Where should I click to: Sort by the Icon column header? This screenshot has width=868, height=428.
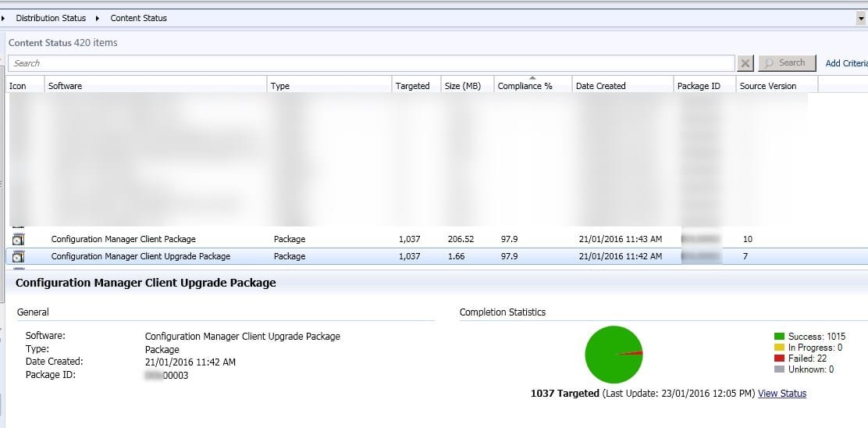click(x=25, y=86)
